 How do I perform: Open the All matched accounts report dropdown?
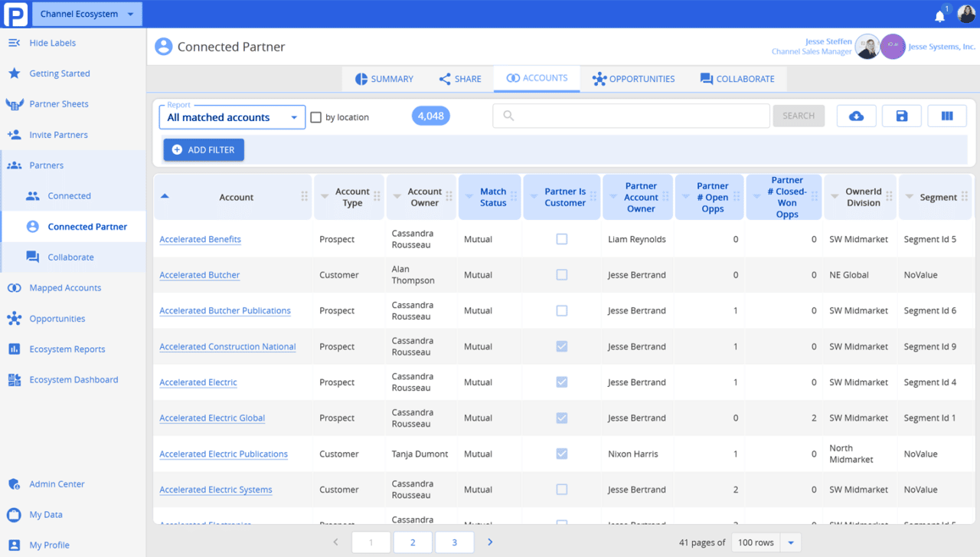click(231, 117)
